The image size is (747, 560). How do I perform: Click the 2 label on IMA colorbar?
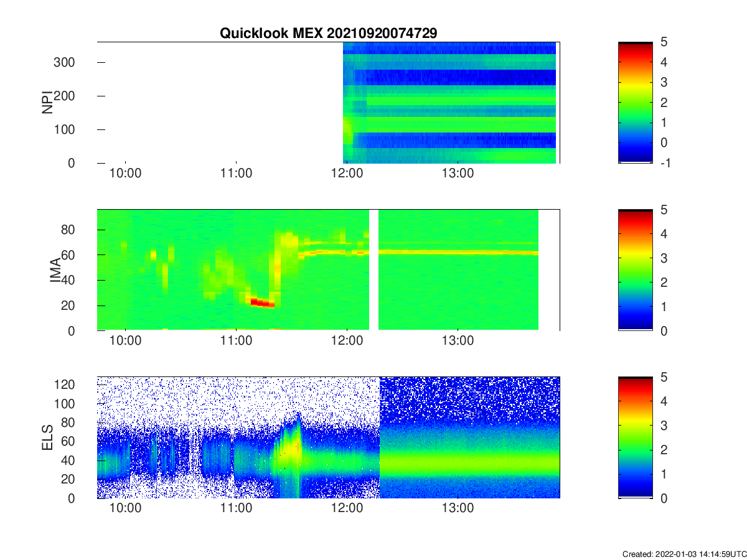(664, 282)
